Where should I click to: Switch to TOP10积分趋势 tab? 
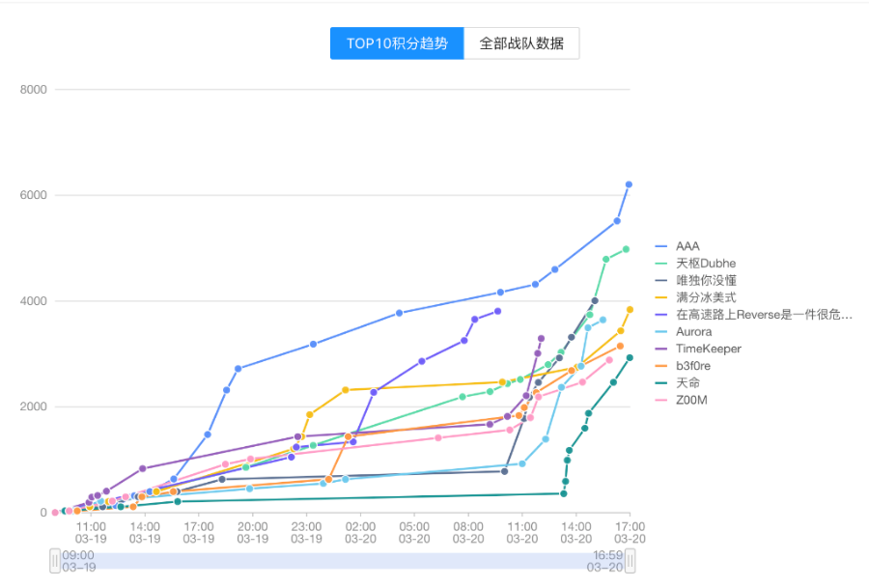point(397,43)
